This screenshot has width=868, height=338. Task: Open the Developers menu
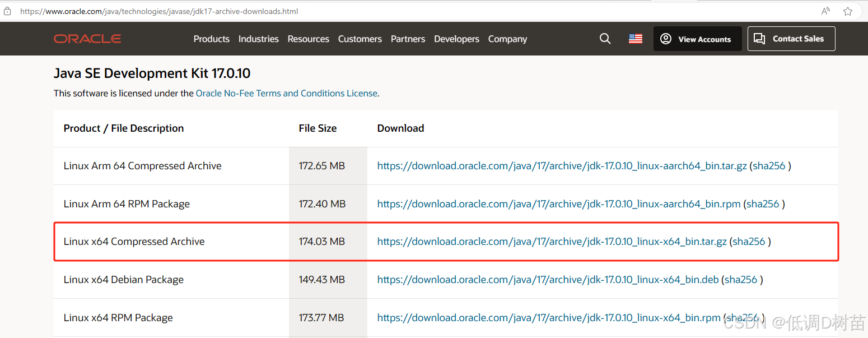[457, 39]
